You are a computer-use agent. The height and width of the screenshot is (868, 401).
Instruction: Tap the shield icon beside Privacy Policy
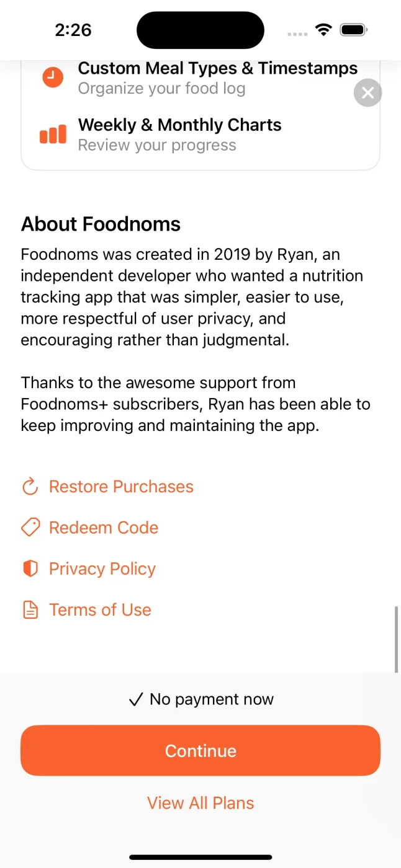click(x=30, y=569)
